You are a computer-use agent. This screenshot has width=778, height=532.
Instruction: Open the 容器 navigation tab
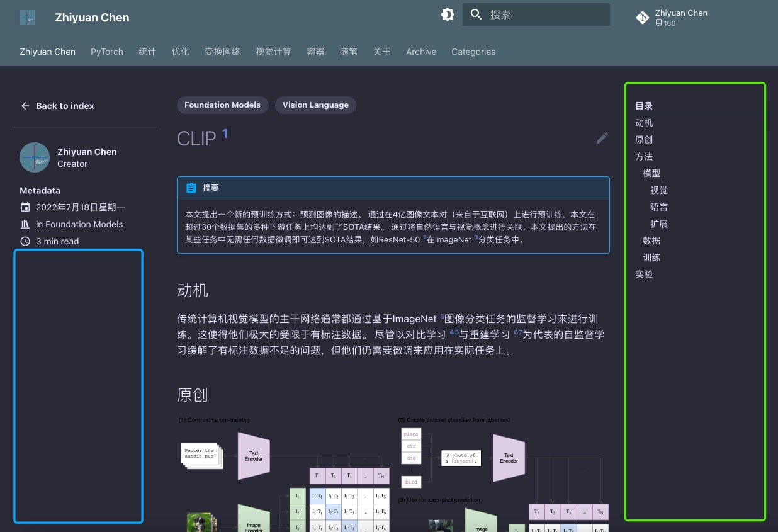[315, 52]
